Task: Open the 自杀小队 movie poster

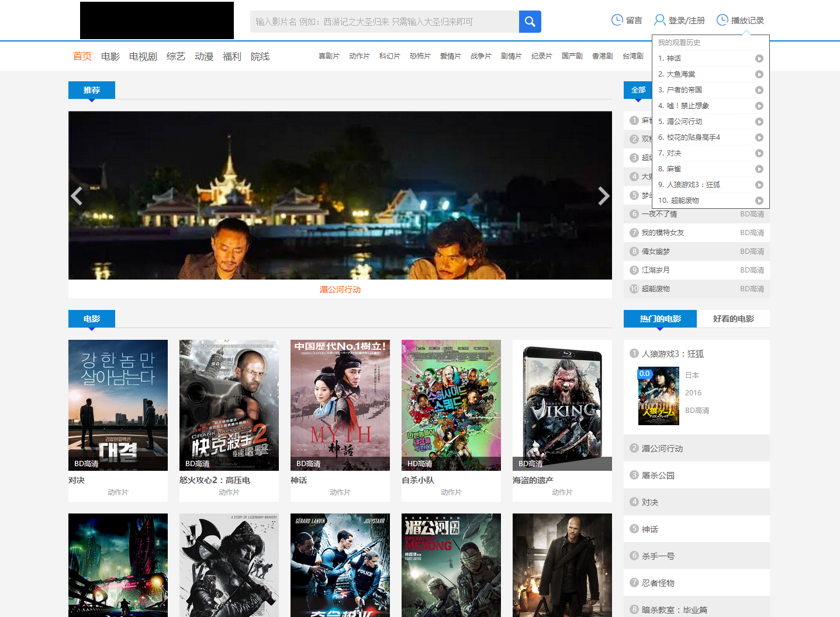Action: point(451,405)
